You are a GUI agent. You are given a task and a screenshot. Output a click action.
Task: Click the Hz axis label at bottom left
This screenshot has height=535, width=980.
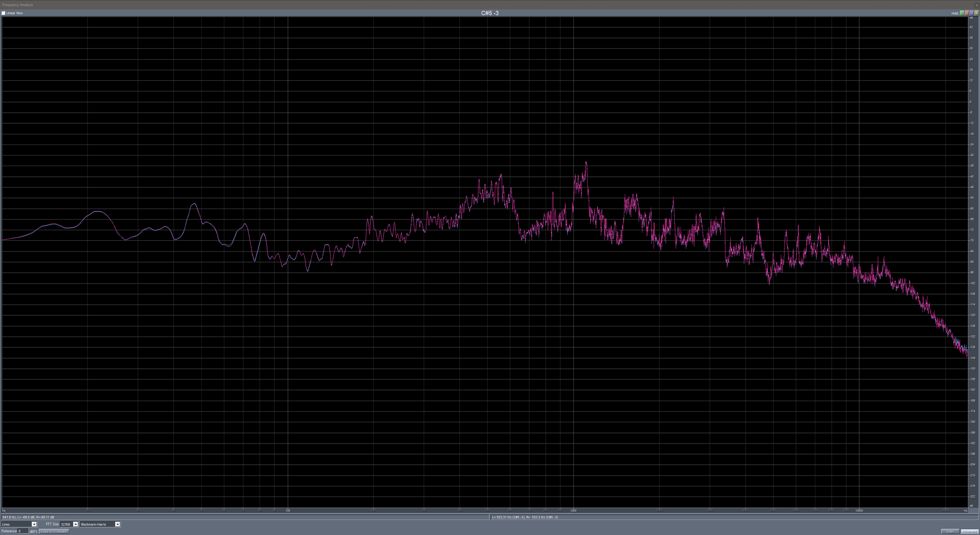point(4,510)
